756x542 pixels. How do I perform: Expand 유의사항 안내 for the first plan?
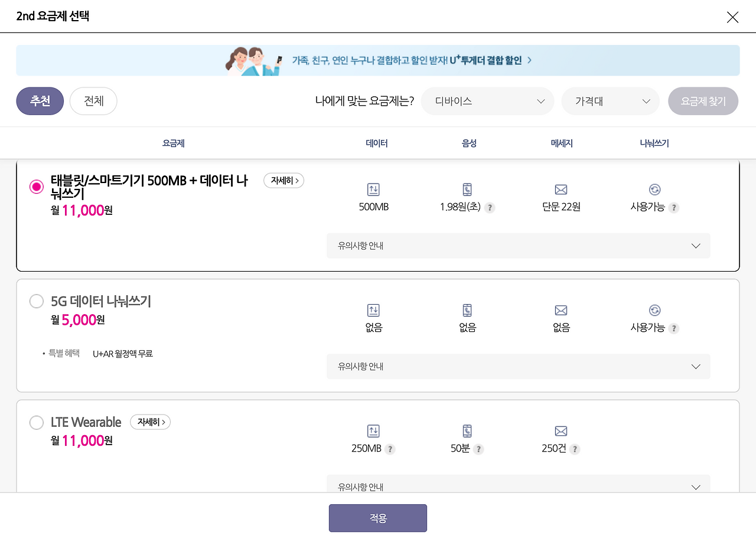(518, 246)
